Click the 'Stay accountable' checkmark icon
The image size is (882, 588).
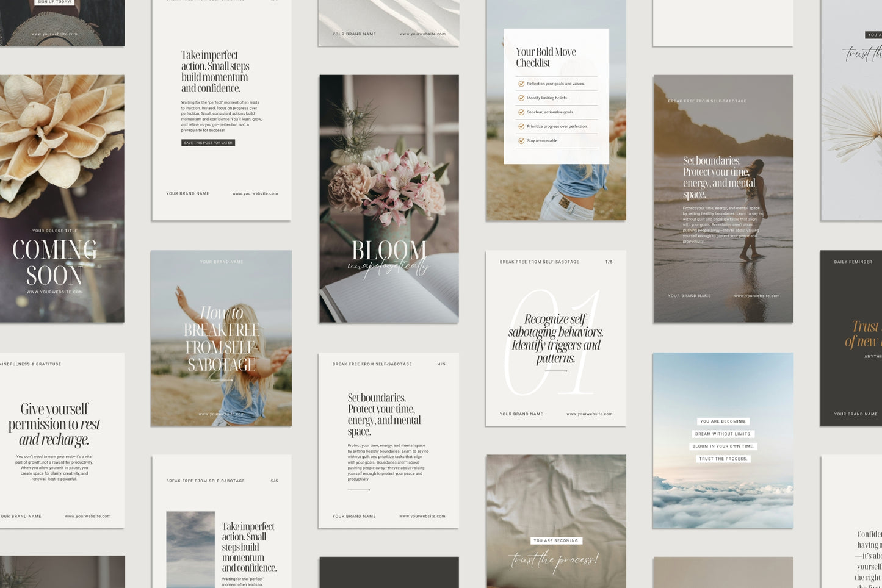[521, 140]
